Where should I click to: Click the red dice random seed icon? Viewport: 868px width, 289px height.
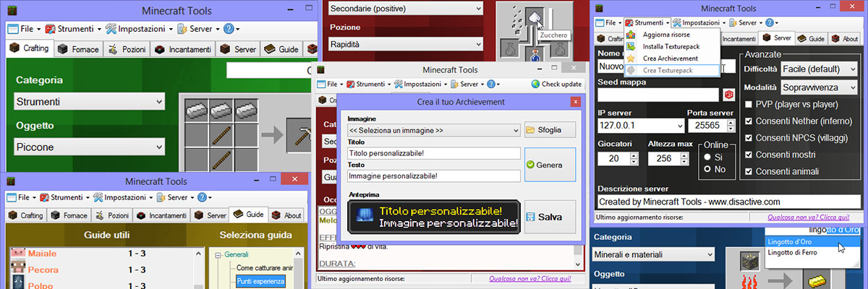coord(728,95)
